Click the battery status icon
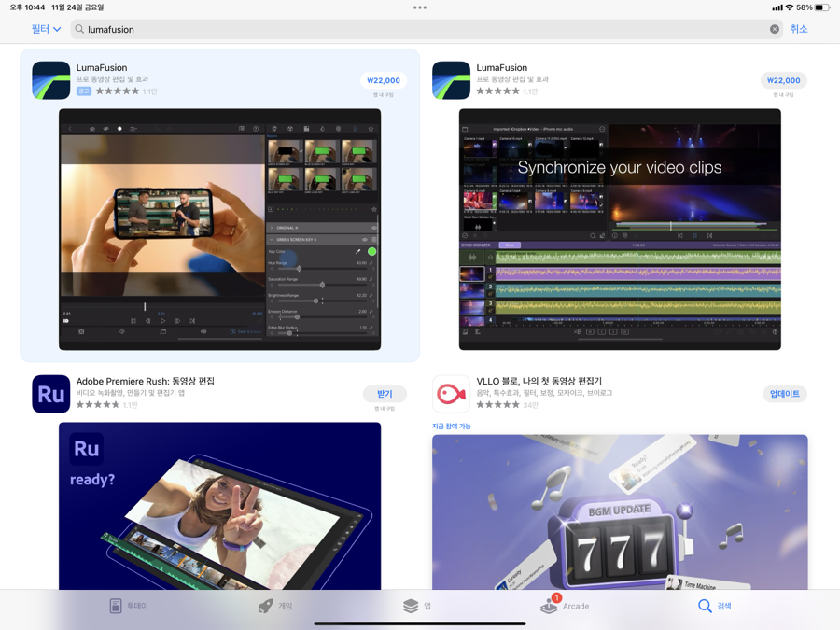This screenshot has height=630, width=840. coord(822,7)
